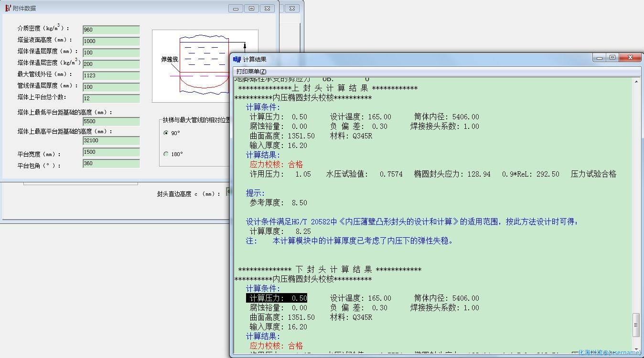Edit the highest platform height field 32100
644x358 pixels.
pos(111,141)
